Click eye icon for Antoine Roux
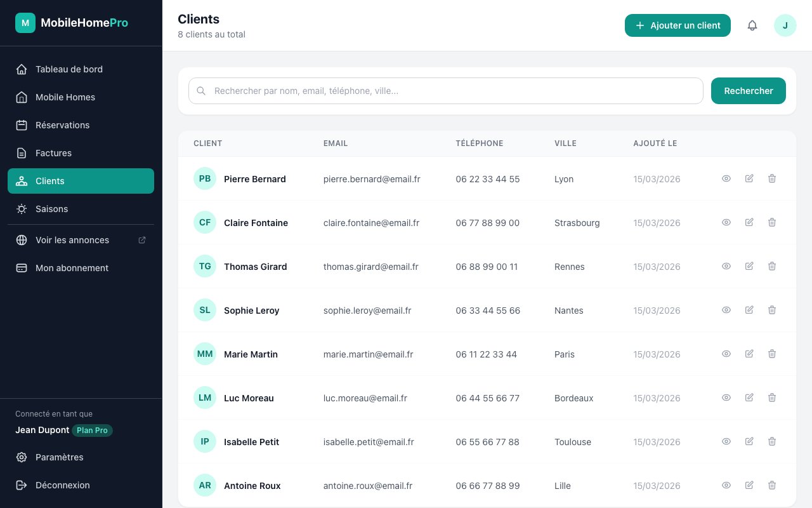 pyautogui.click(x=726, y=486)
